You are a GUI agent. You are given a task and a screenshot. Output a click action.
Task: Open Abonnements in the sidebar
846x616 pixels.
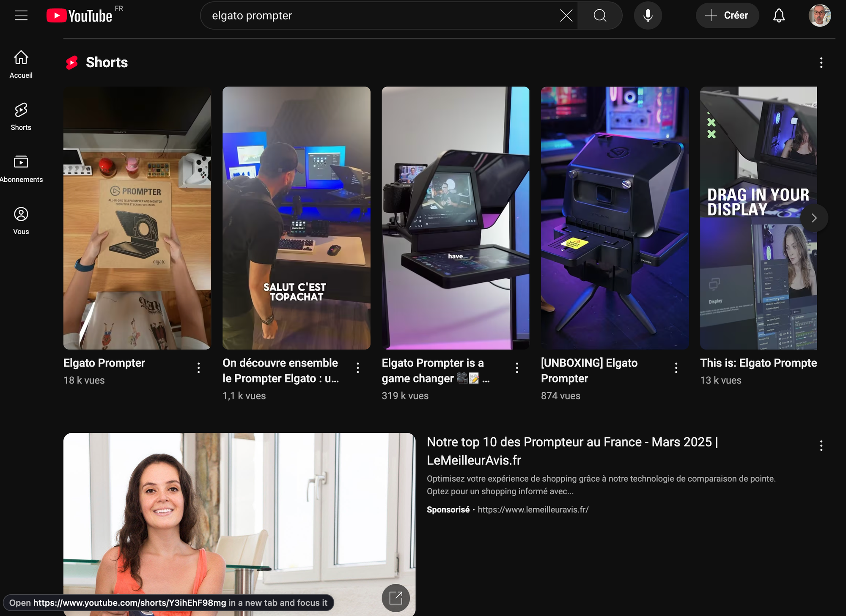click(x=21, y=169)
